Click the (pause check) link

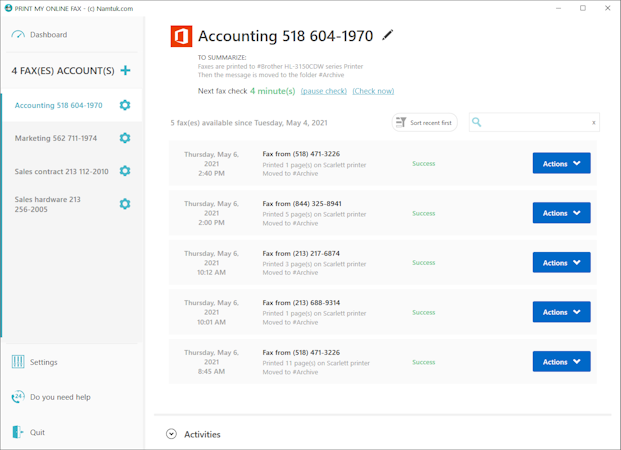tap(324, 91)
